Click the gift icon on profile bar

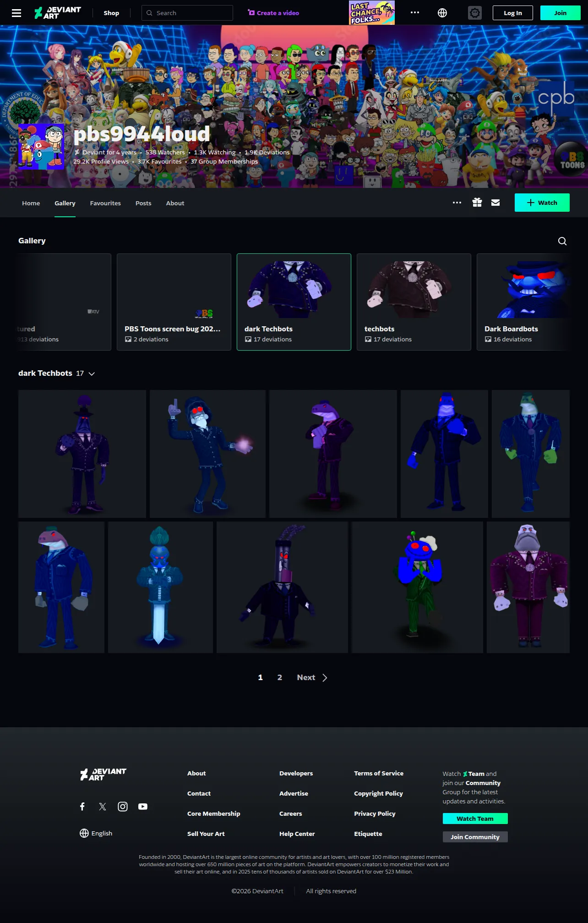pos(477,203)
